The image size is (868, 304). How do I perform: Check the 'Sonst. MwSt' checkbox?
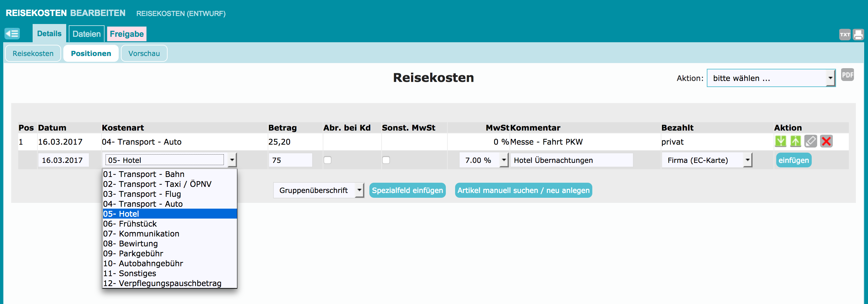tap(386, 160)
